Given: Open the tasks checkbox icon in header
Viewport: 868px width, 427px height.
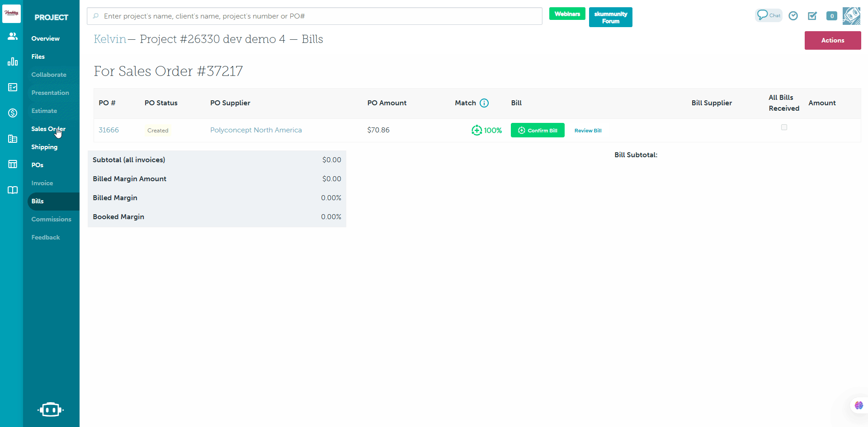Looking at the screenshot, I should pyautogui.click(x=812, y=16).
